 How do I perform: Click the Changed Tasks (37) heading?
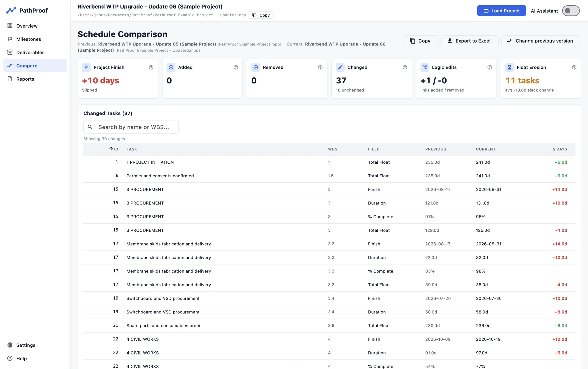108,113
